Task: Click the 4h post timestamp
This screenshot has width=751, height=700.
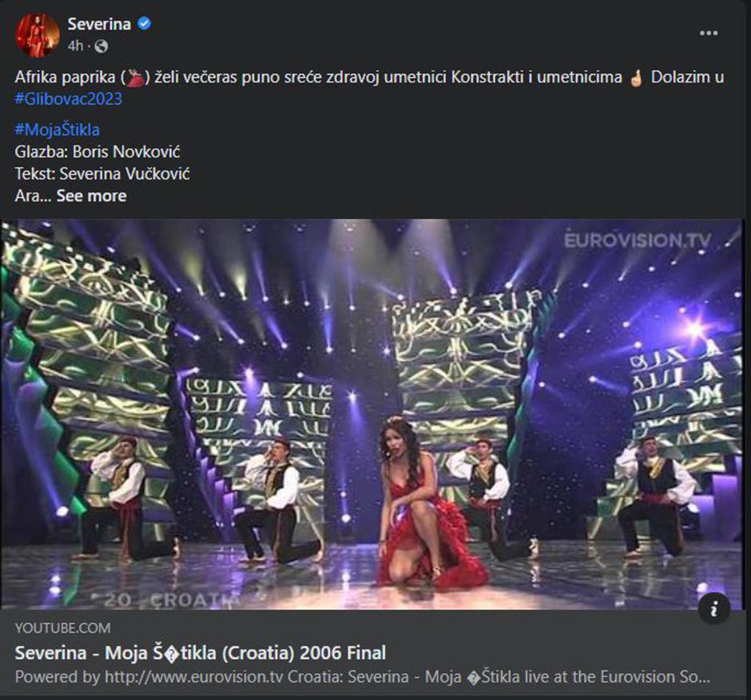Action: click(x=76, y=46)
